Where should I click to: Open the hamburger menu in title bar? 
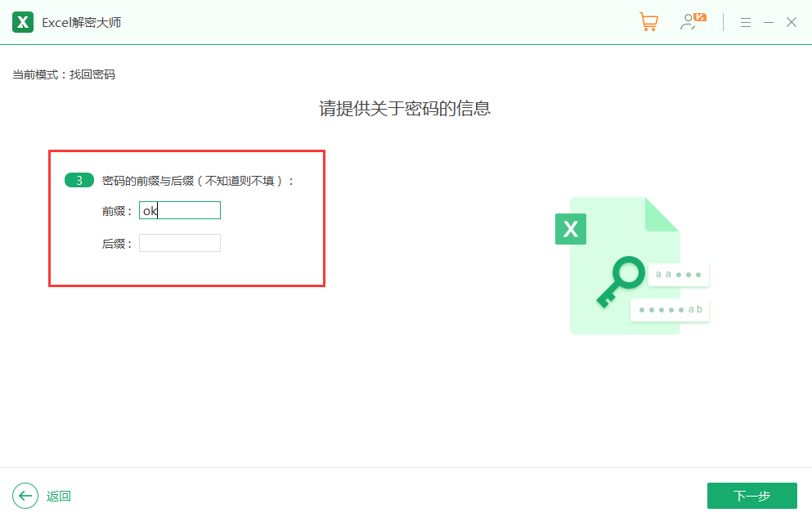745,22
